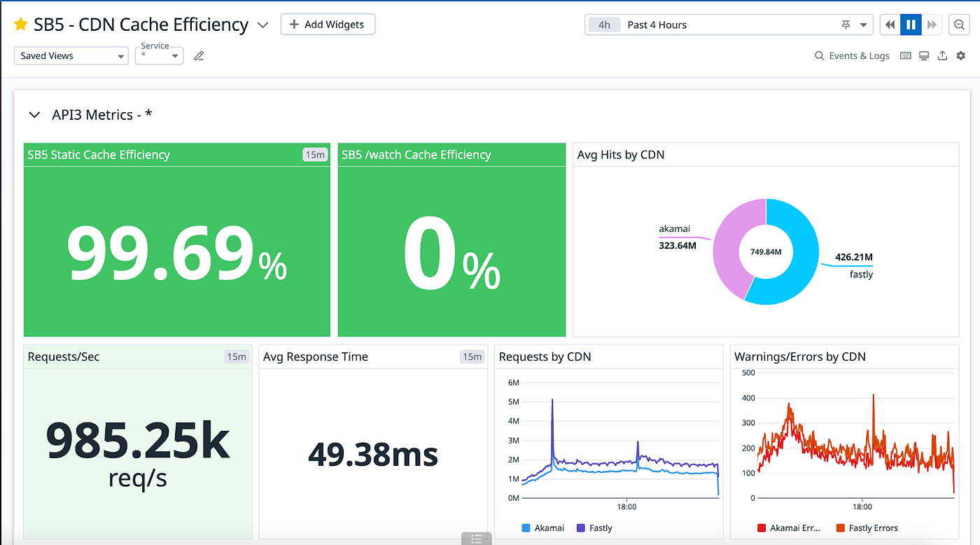Click the bottom list handle icon
The width and height of the screenshot is (980, 545).
pyautogui.click(x=477, y=539)
